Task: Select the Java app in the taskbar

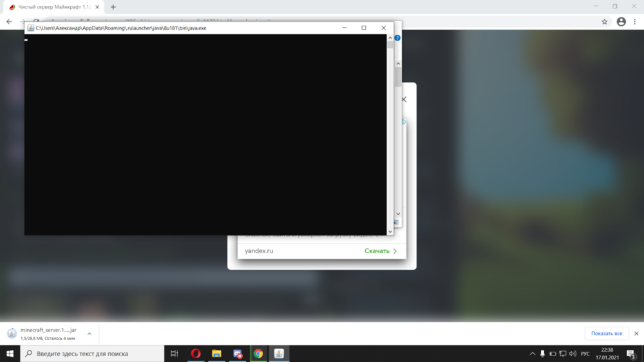Action: point(279,354)
